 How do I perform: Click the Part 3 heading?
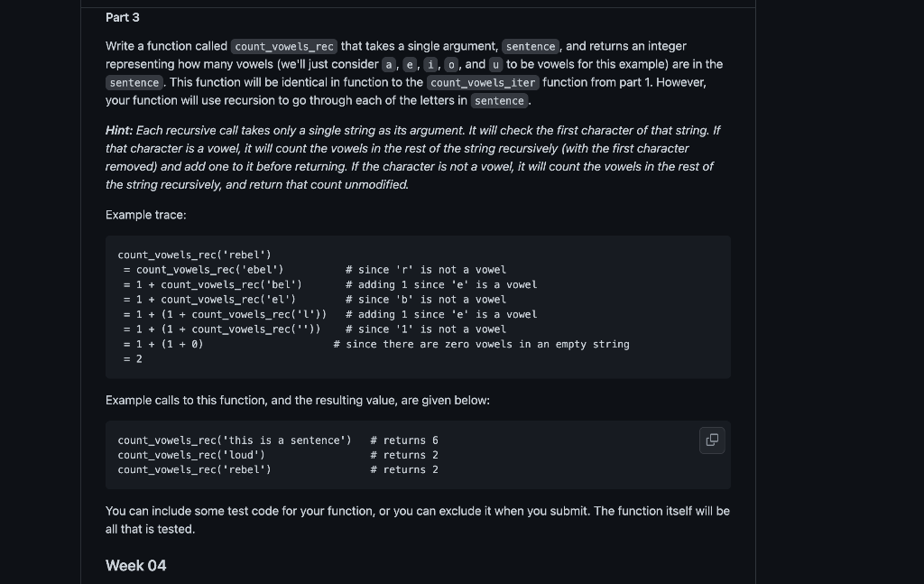123,18
